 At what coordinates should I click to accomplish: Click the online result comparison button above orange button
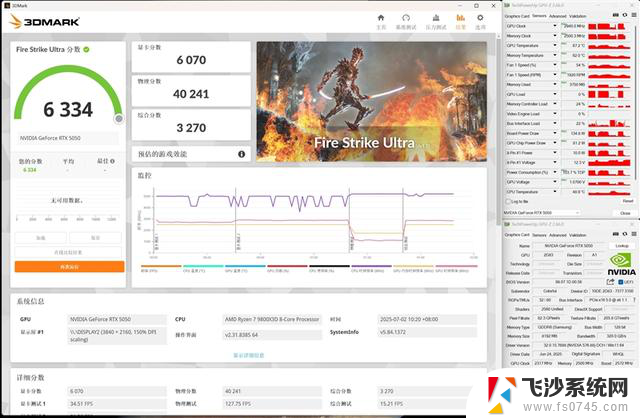pos(68,252)
